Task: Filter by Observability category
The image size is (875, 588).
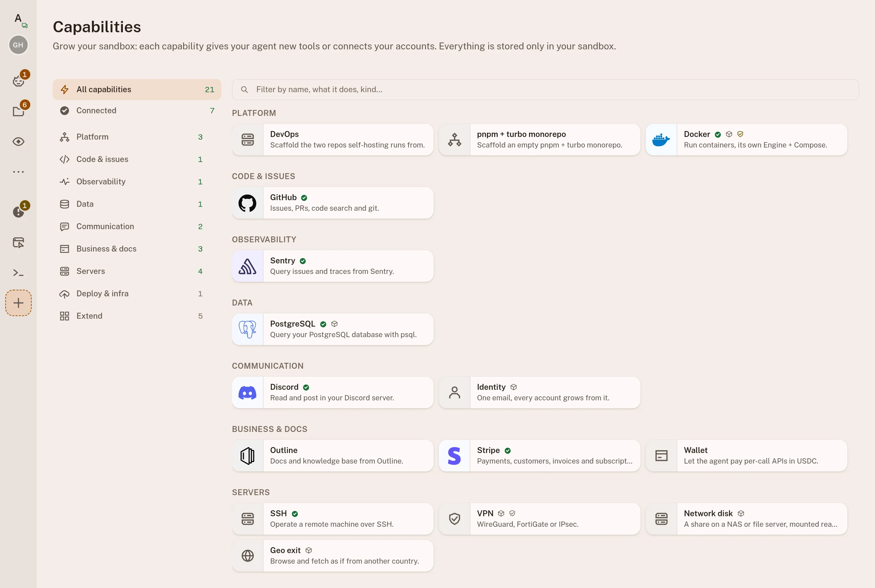Action: coord(137,181)
